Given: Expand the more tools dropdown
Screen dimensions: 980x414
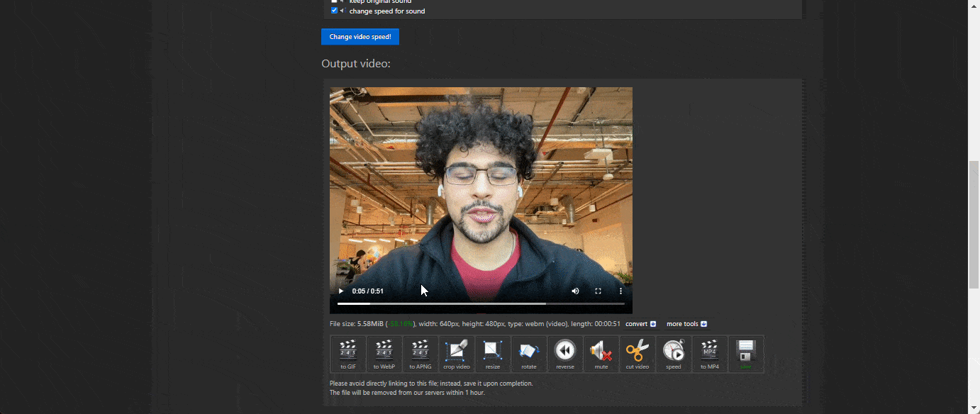Looking at the screenshot, I should click(686, 324).
